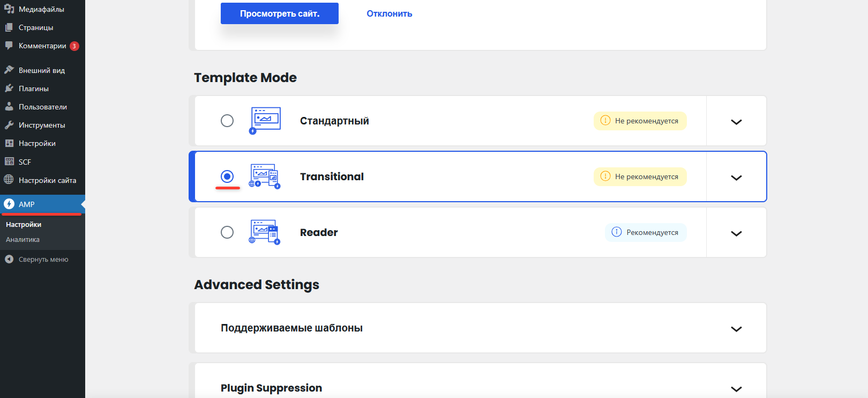Viewport: 868px width, 398px height.
Task: Click the Отклонить link
Action: click(x=389, y=14)
